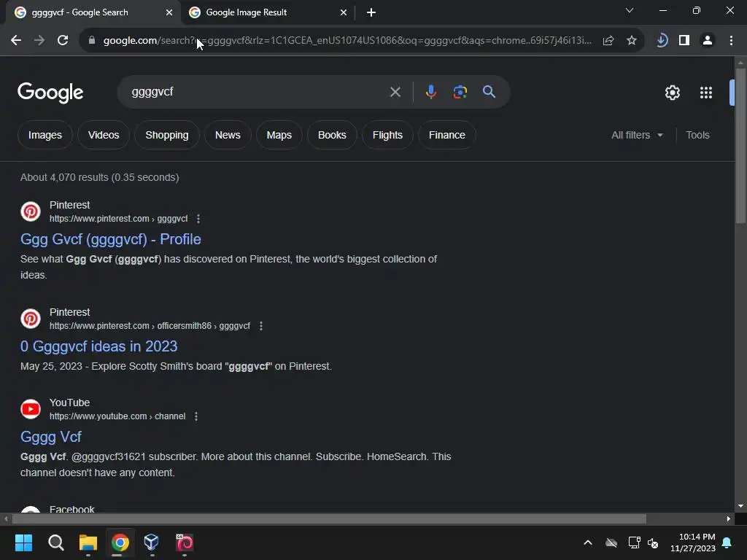Click the horizontal scroll right arrow
747x560 pixels.
pos(729,518)
